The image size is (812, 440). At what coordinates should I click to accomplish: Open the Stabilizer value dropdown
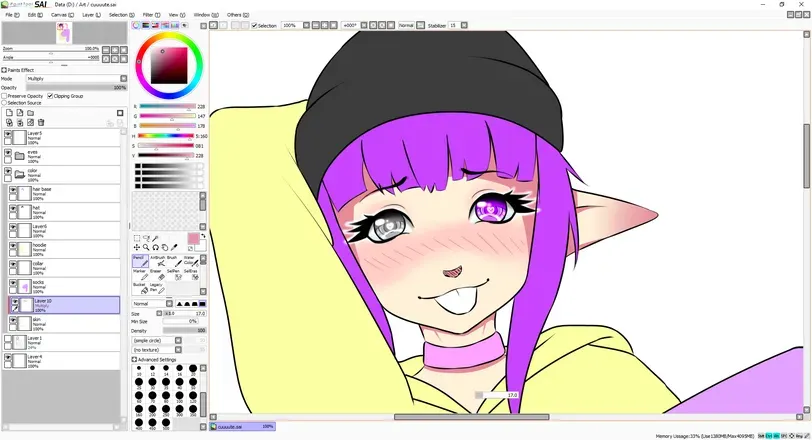(464, 25)
